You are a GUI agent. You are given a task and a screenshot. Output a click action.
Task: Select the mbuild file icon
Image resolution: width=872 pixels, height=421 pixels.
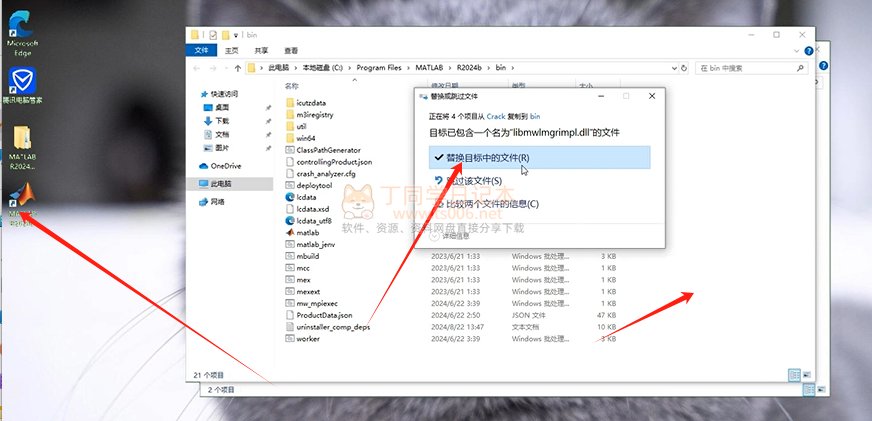289,256
